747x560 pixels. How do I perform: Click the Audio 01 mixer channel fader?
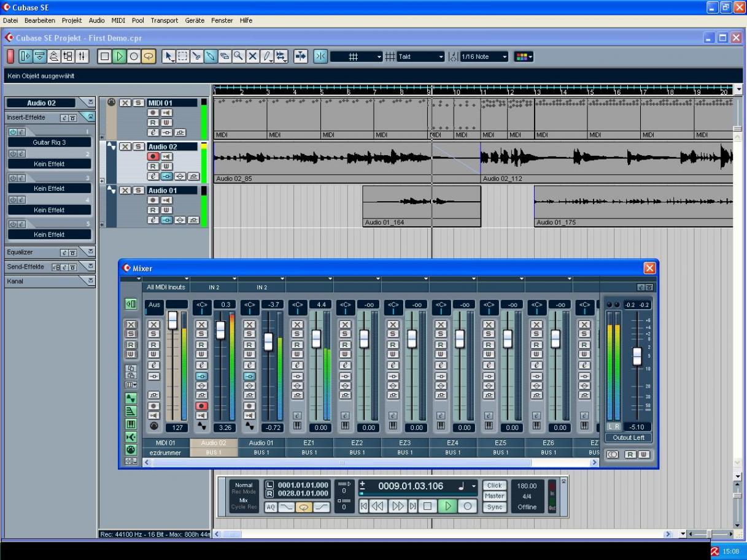pos(268,341)
